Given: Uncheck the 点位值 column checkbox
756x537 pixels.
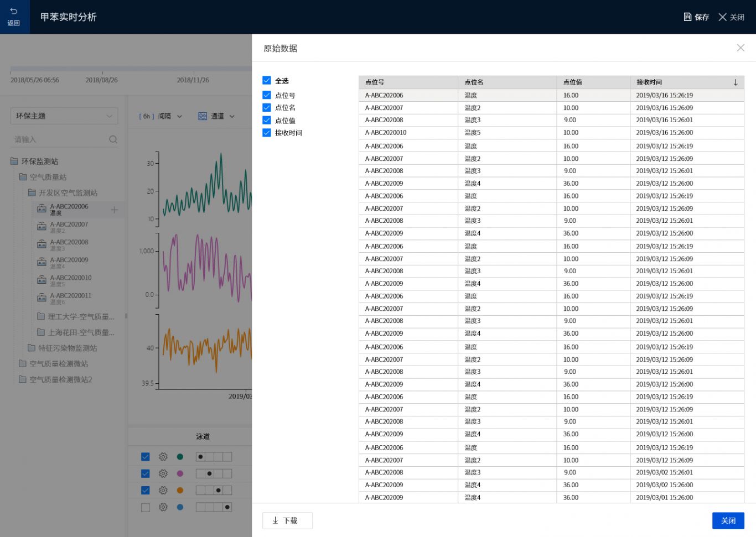Looking at the screenshot, I should [x=267, y=120].
